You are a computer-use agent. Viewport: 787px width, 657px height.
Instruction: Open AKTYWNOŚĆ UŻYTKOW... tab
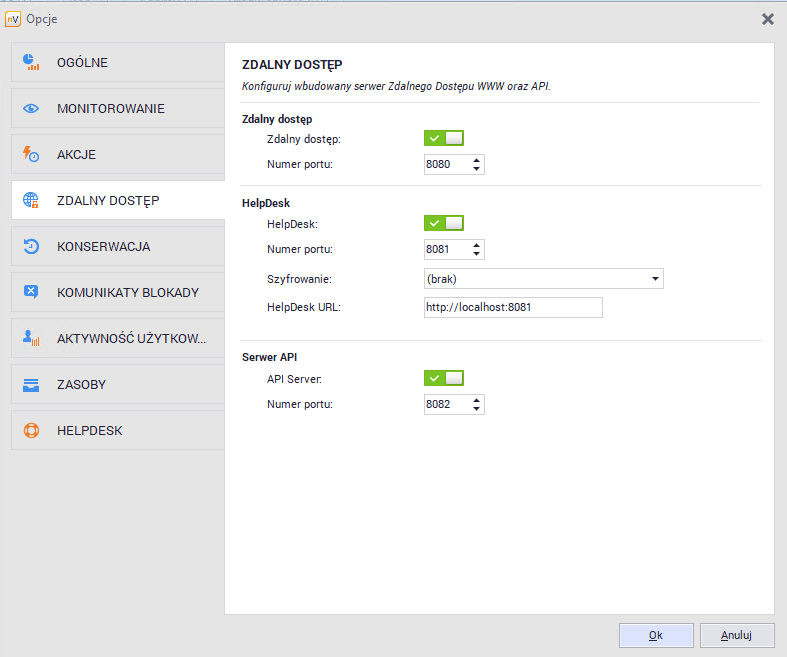coord(118,338)
